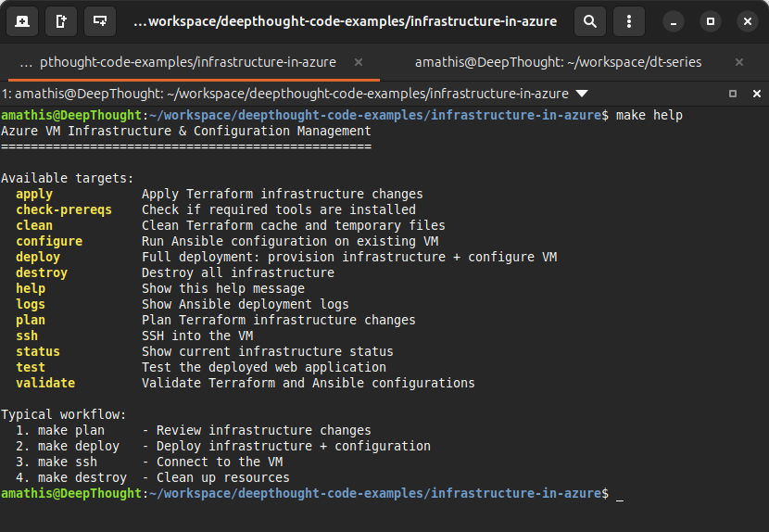
Task: Expand the terminal title dropdown arrow
Action: (x=582, y=94)
